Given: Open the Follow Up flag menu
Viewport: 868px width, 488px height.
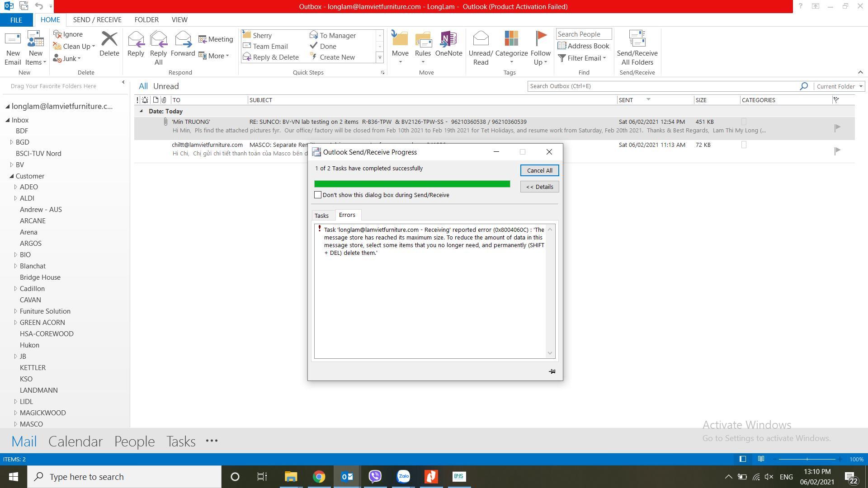Looking at the screenshot, I should point(540,48).
